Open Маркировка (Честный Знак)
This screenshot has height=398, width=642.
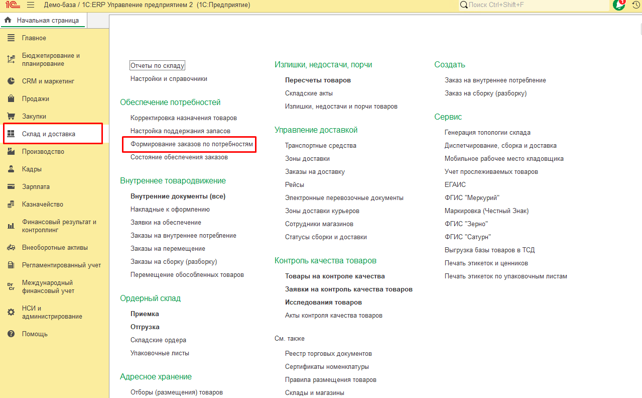click(486, 211)
